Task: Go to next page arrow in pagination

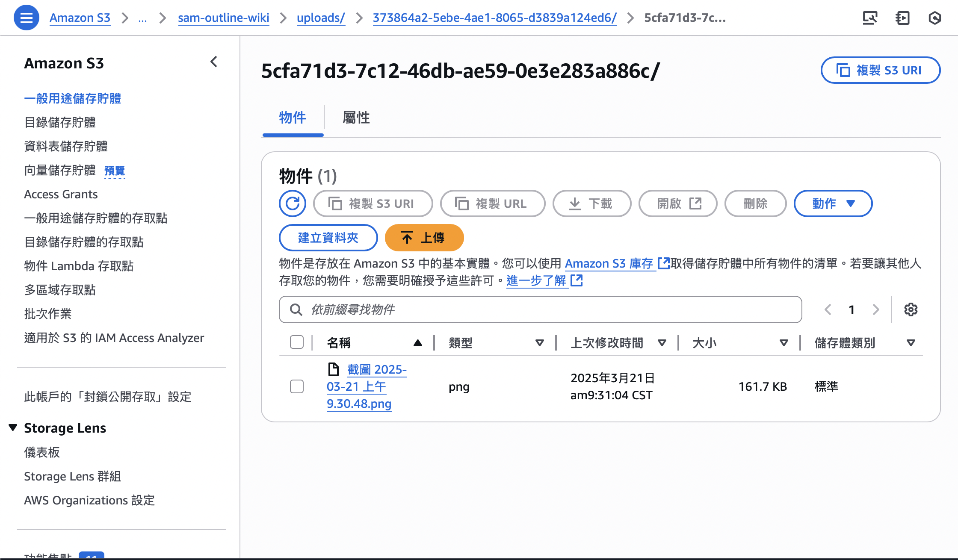Action: tap(876, 309)
